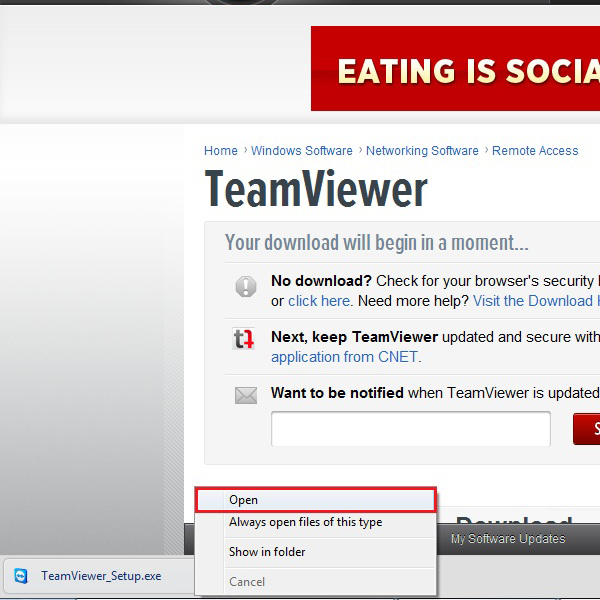
Task: Click the envelope notification icon
Action: [x=246, y=395]
